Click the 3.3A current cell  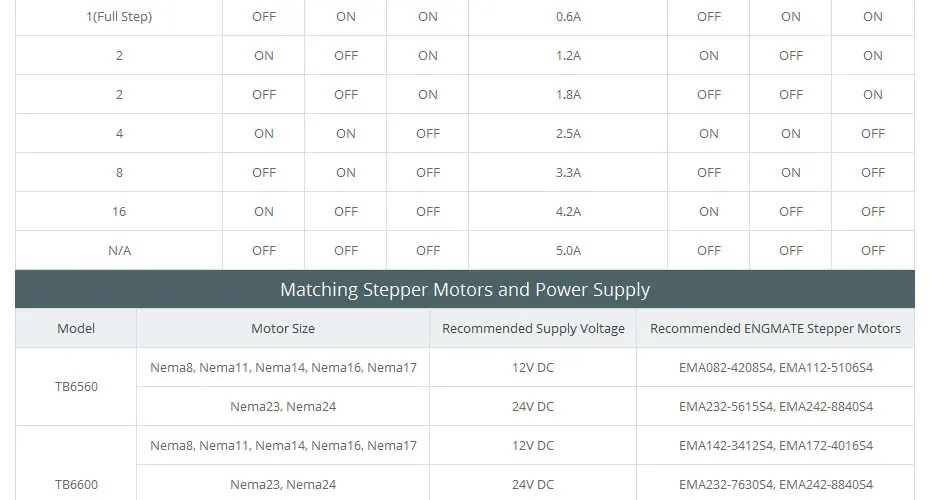coord(568,172)
